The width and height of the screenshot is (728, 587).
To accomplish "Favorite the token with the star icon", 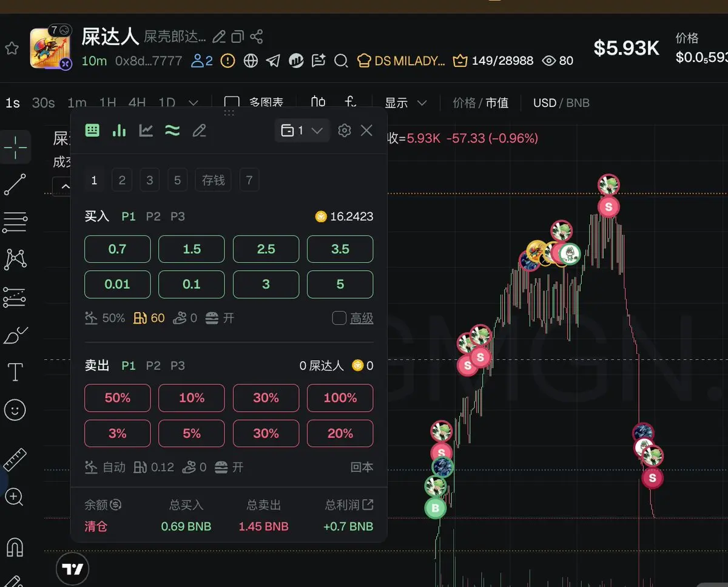I will click(12, 49).
